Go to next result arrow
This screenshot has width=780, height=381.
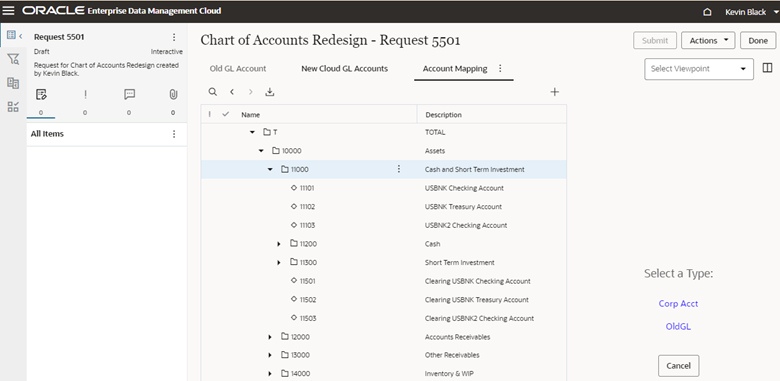(x=251, y=92)
